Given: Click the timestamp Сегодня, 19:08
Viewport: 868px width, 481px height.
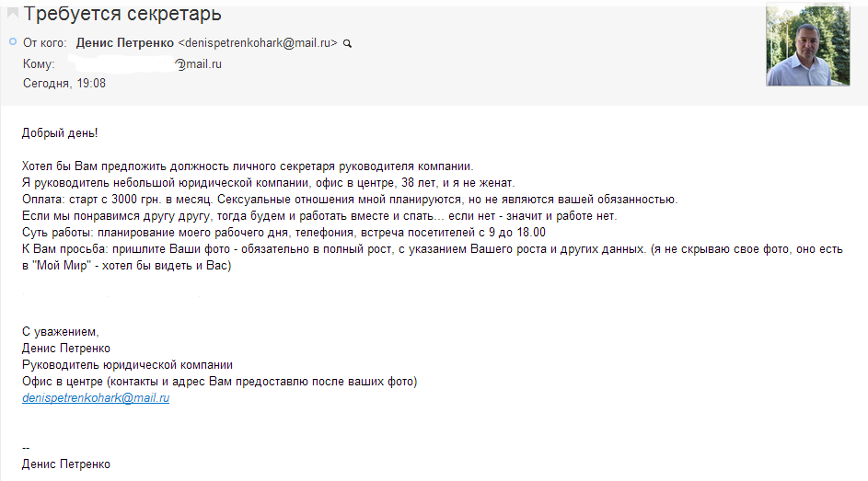Looking at the screenshot, I should (64, 84).
